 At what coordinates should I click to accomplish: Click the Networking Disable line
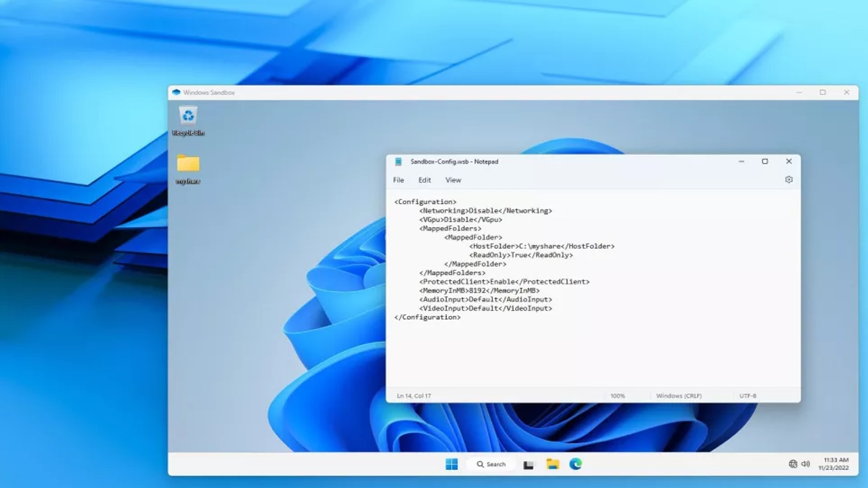coord(485,211)
